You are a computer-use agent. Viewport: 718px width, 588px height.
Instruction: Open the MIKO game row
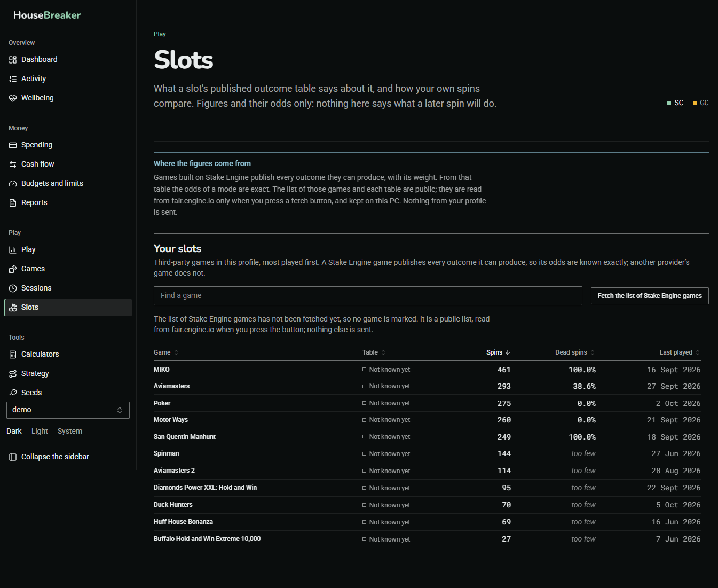[427, 370]
